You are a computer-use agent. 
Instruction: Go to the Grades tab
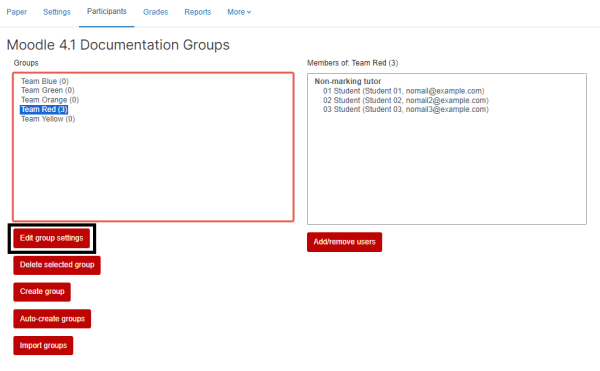[155, 12]
